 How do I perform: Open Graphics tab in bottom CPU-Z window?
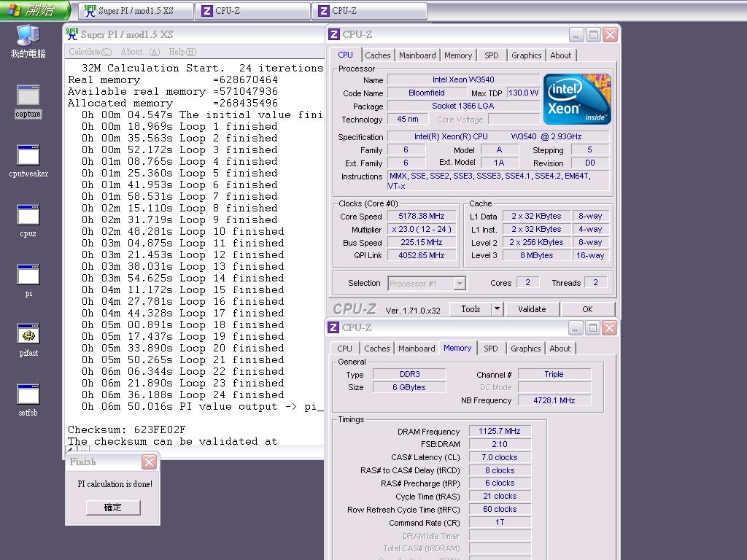tap(525, 348)
